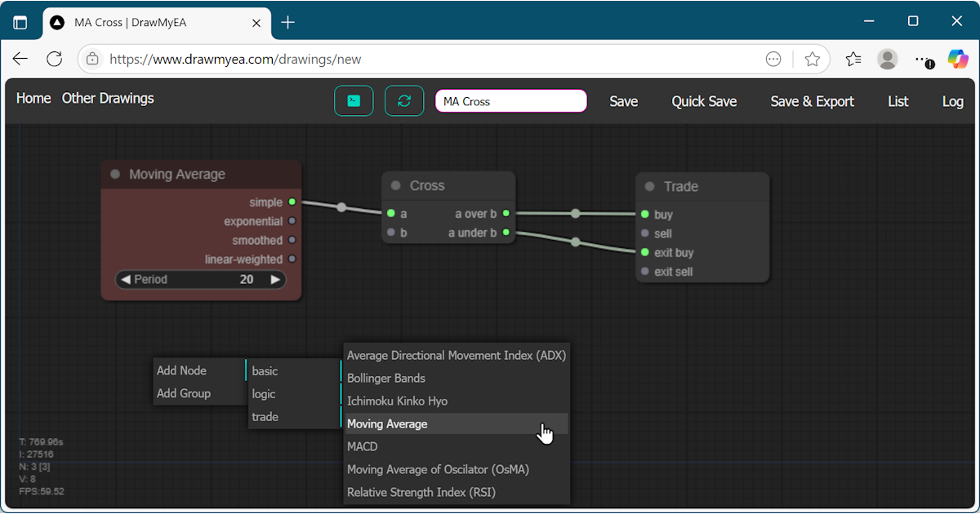Image resolution: width=980 pixels, height=514 pixels.
Task: Decrease Period with the left arrow
Action: pos(125,279)
